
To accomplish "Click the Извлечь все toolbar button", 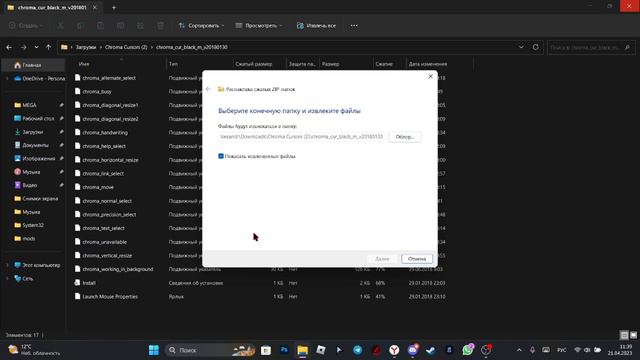I will pos(316,26).
